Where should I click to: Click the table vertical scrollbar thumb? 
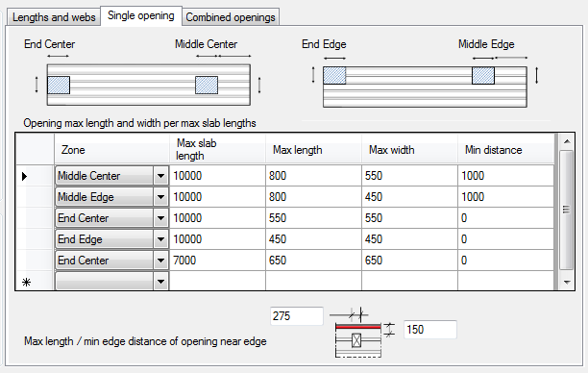pos(567,210)
